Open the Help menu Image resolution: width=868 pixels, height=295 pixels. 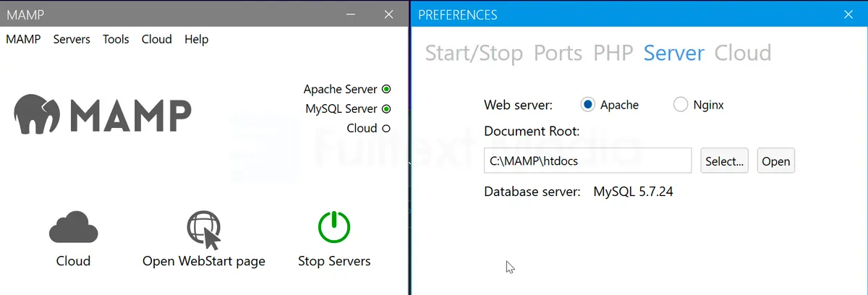click(196, 39)
